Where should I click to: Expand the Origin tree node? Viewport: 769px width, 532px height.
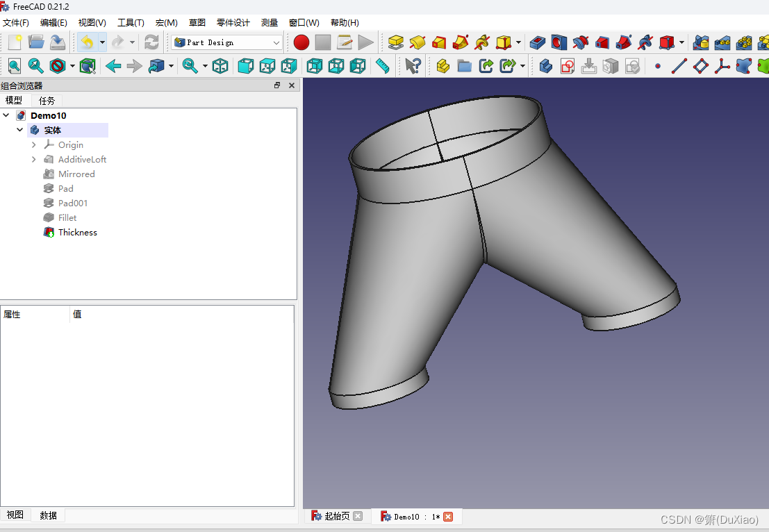click(33, 144)
